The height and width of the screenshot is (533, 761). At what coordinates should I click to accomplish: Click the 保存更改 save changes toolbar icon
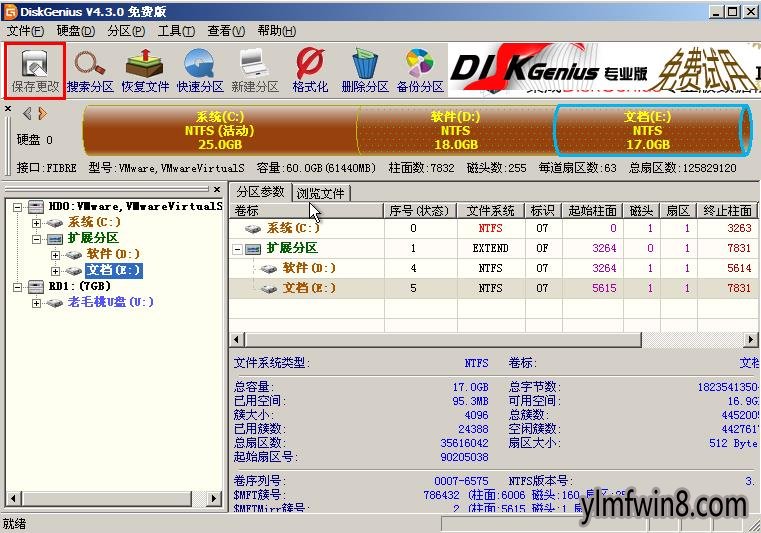click(35, 71)
